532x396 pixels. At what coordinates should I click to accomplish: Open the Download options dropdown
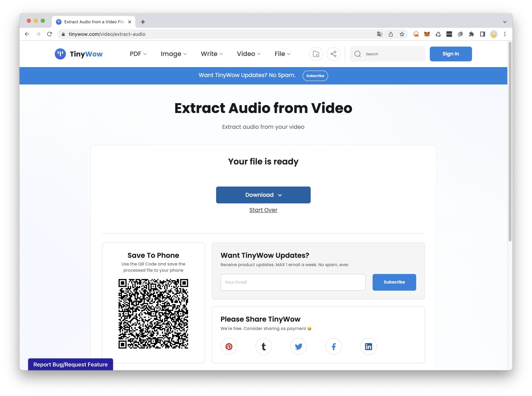tap(263, 195)
